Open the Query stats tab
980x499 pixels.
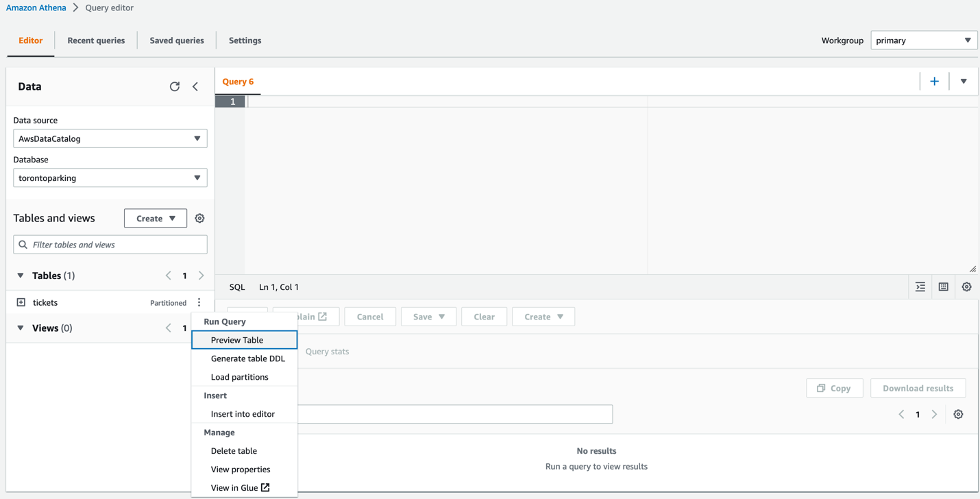pyautogui.click(x=327, y=352)
